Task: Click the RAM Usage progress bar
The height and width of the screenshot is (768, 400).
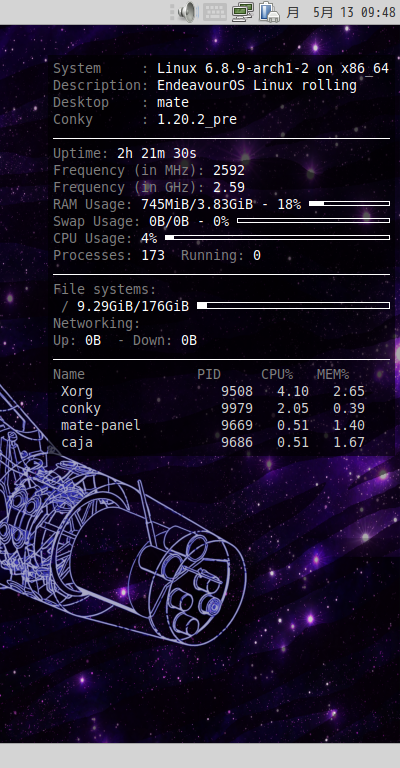Action: coord(349,203)
